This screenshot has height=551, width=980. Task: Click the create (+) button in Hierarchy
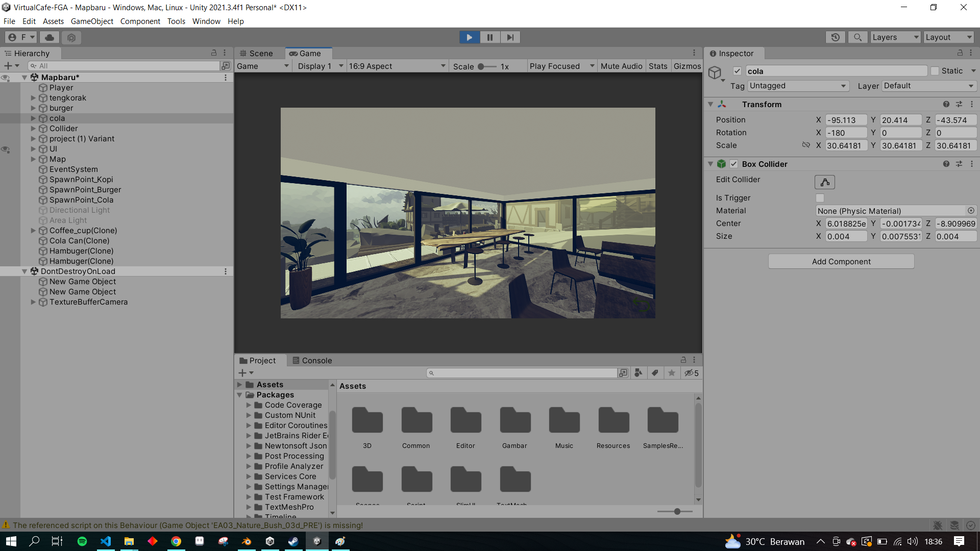[x=8, y=65]
